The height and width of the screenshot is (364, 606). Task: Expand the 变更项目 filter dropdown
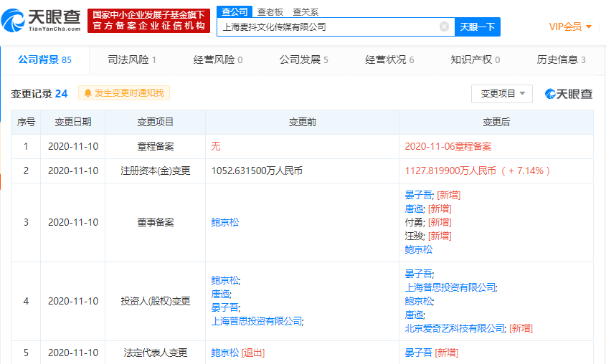tap(501, 93)
